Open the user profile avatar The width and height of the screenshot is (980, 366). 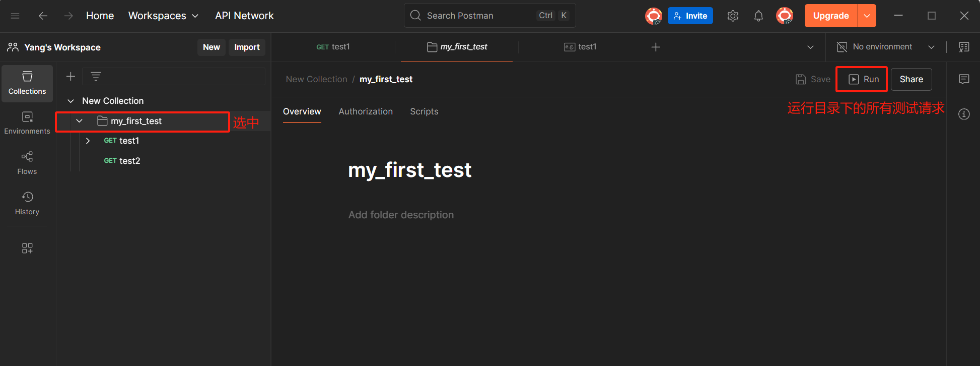[785, 16]
